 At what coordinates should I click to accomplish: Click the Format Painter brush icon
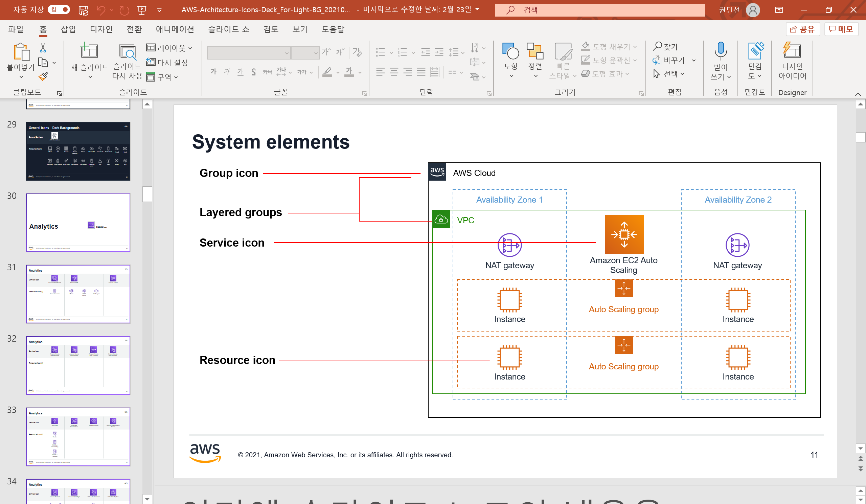click(x=43, y=76)
